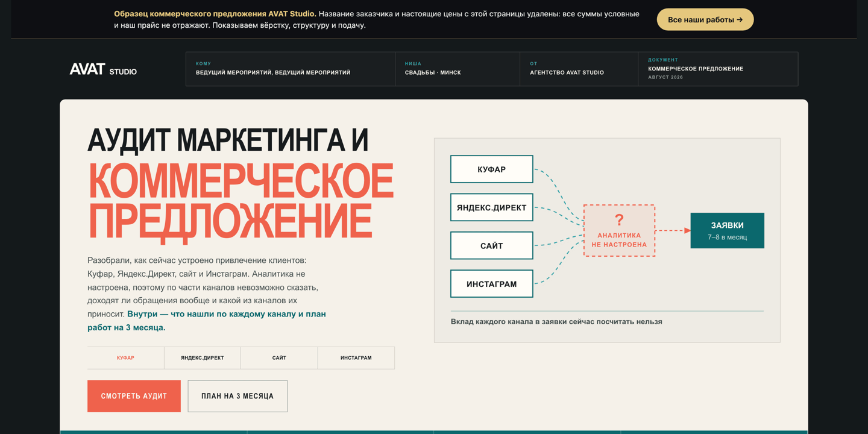Click the Яндекс.Директ box in the diagram
The image size is (868, 434).
492,207
